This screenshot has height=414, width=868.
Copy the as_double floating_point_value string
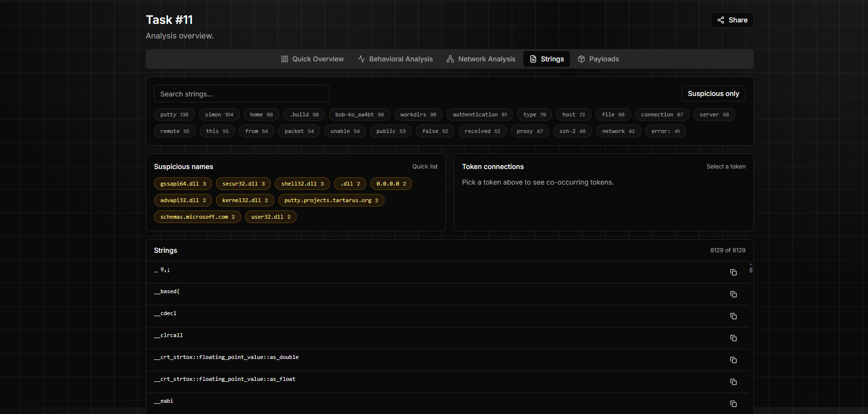[733, 360]
